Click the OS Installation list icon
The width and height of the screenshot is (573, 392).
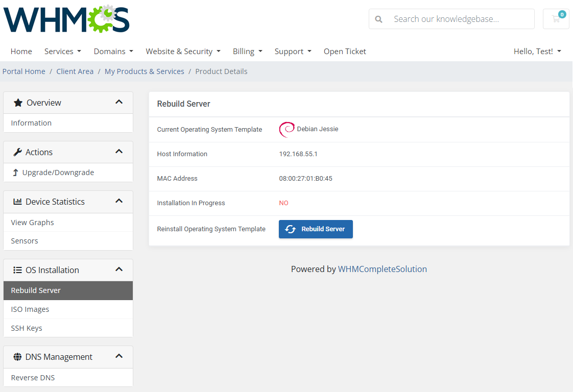coord(18,270)
